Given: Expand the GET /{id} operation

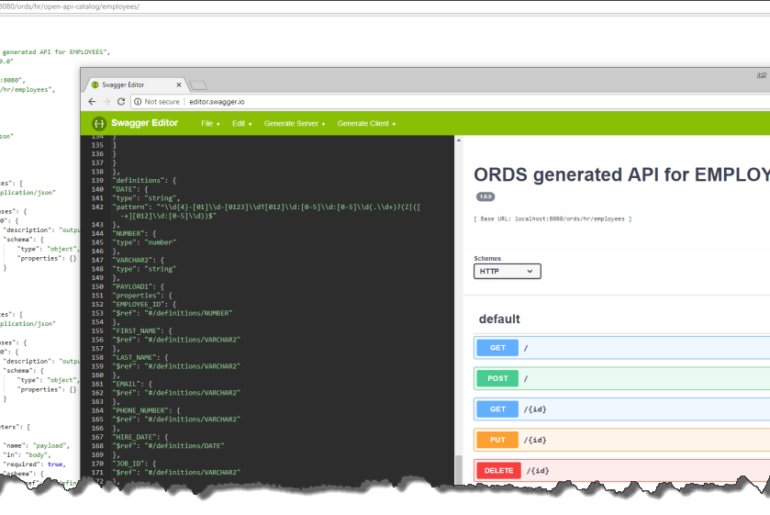Looking at the screenshot, I should [622, 409].
